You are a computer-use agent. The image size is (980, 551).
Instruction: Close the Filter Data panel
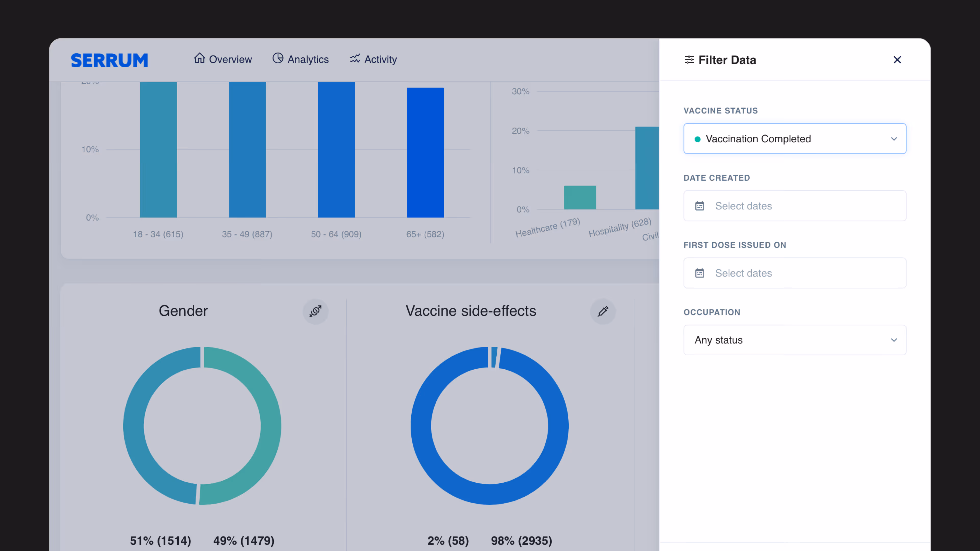click(897, 60)
